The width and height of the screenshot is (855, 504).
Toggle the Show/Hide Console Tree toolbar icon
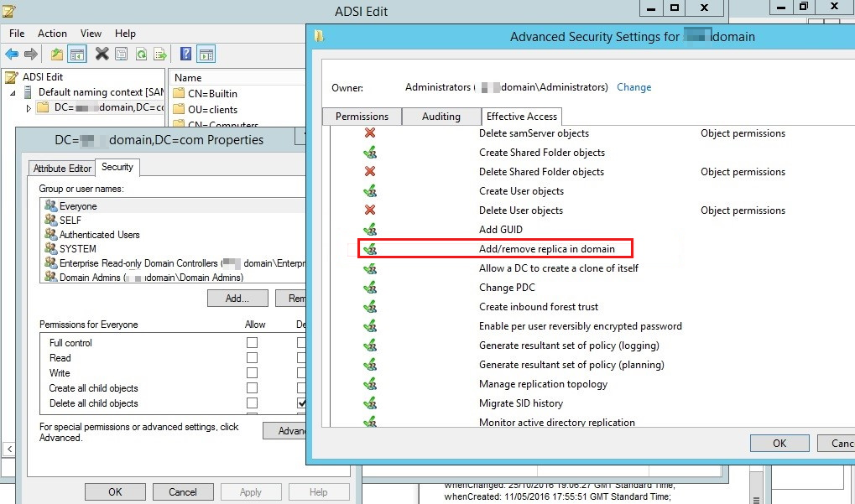(77, 54)
